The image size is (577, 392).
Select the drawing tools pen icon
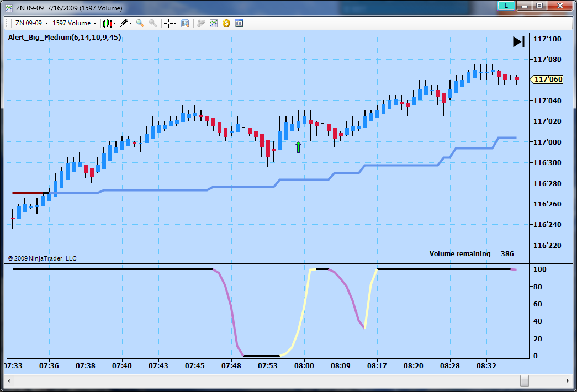(x=124, y=23)
